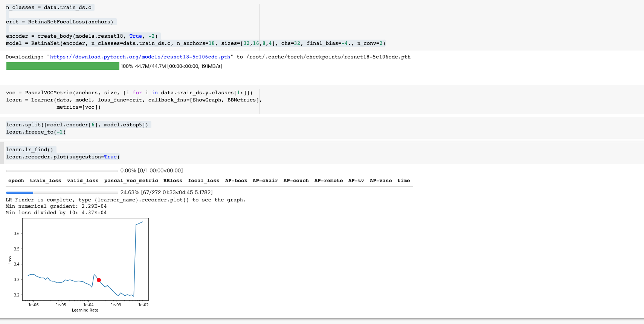Click the 24.63% progress status text
The image size is (644, 324).
(166, 192)
